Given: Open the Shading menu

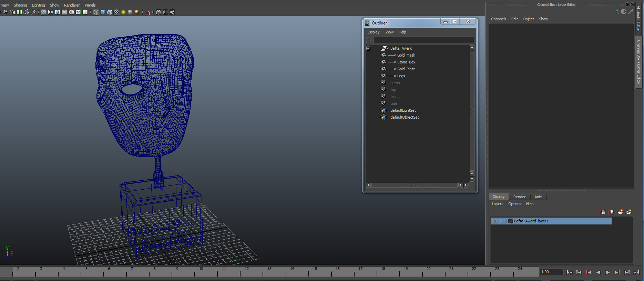Looking at the screenshot, I should [x=20, y=5].
